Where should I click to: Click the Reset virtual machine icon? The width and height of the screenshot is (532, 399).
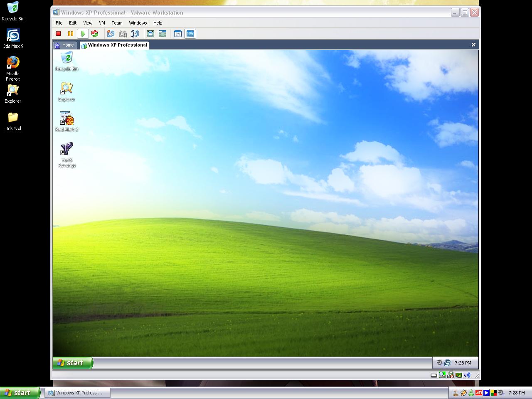point(95,34)
